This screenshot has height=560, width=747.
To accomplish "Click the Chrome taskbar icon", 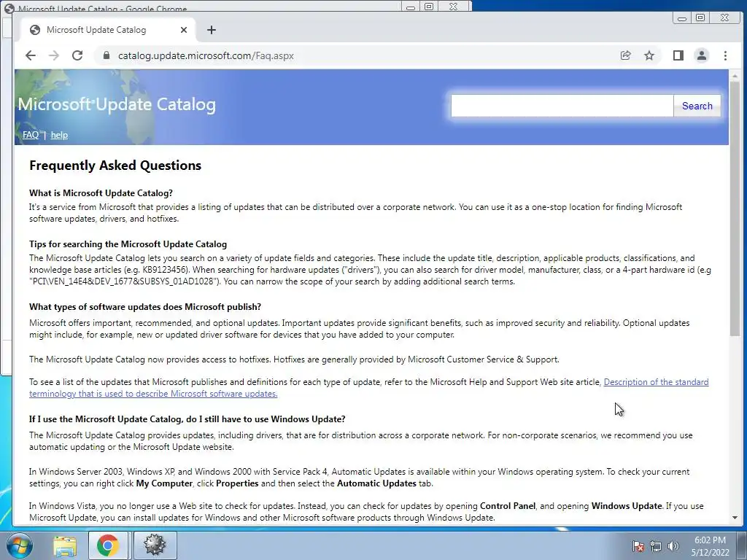I will pyautogui.click(x=108, y=545).
